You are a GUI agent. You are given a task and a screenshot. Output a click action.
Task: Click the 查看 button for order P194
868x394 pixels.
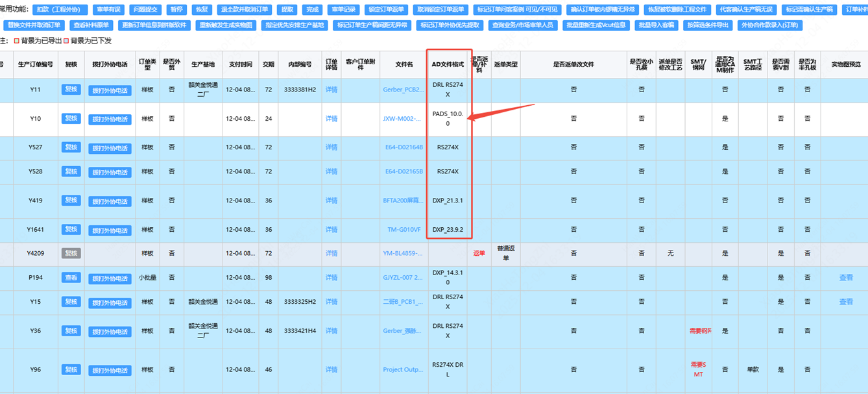click(x=71, y=278)
